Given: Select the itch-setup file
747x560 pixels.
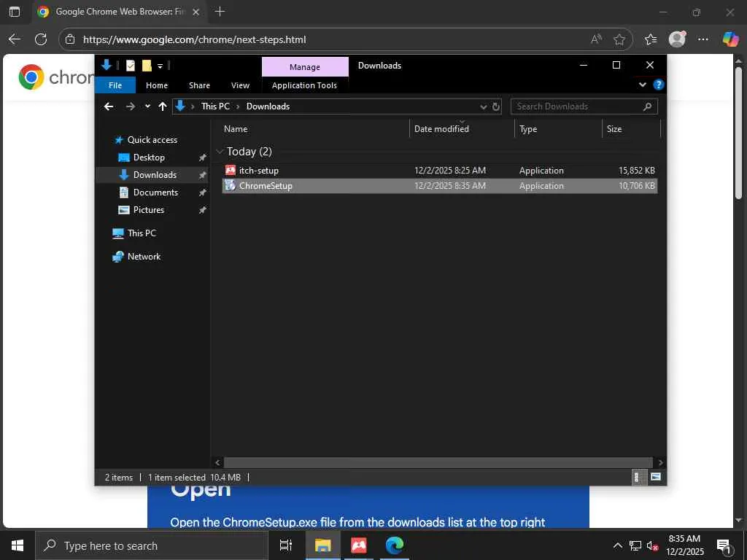Looking at the screenshot, I should 440,171.
